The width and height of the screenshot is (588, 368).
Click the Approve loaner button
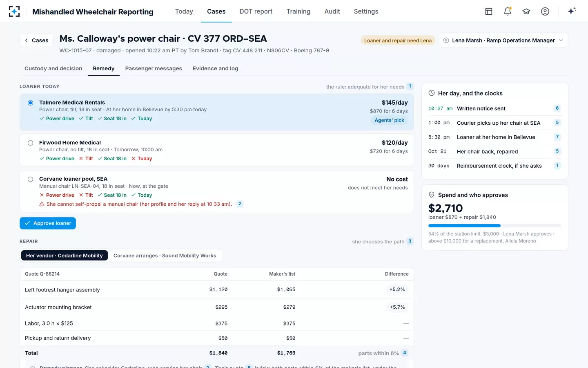pos(48,223)
